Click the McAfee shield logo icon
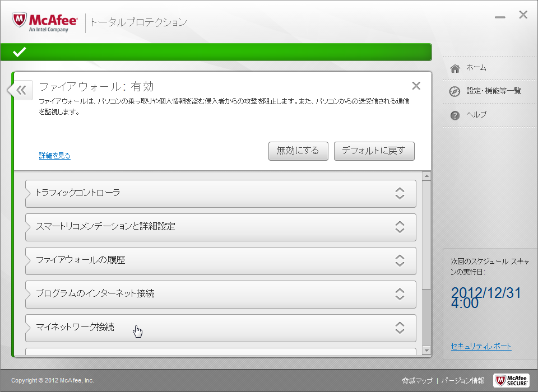Image resolution: width=538 pixels, height=392 pixels. (20, 21)
